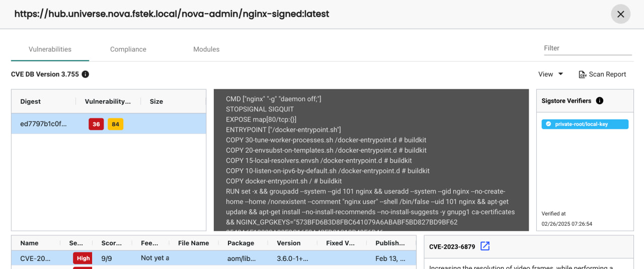Focus the Filter input field
The image size is (644, 269).
[x=588, y=48]
